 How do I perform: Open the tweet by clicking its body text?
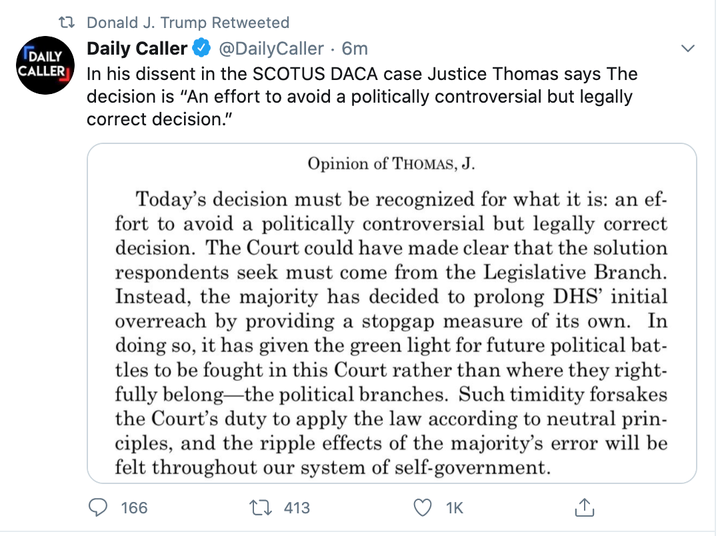click(x=362, y=96)
